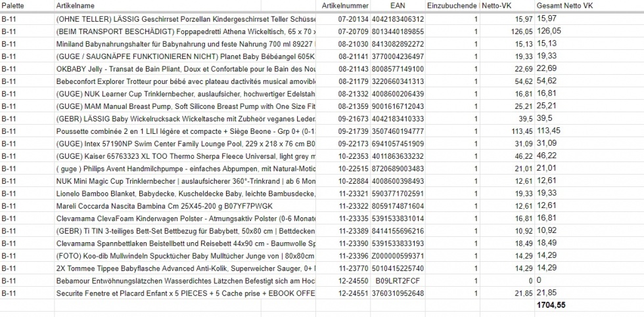Click EAN value 8720689003483
The height and width of the screenshot is (317, 644).
click(x=398, y=169)
